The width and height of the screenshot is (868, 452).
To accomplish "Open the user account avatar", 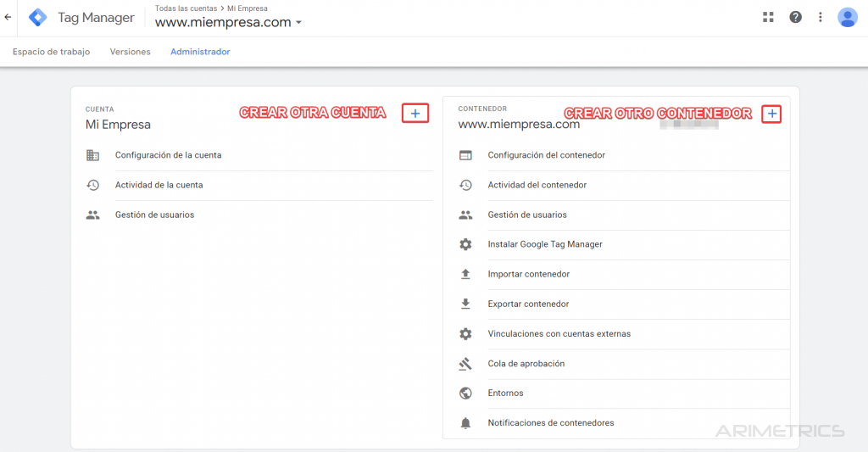I will pyautogui.click(x=847, y=17).
